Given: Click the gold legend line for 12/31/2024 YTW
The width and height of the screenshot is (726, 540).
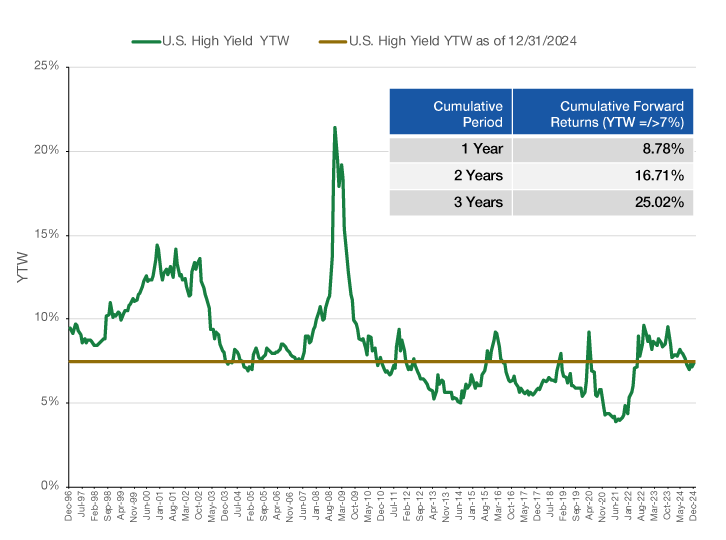Looking at the screenshot, I should click(334, 42).
